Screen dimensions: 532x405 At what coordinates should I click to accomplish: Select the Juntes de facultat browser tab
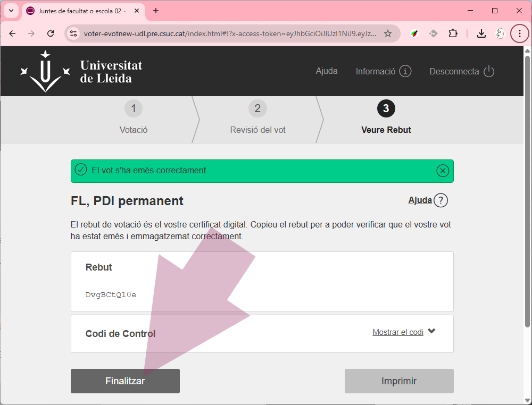(x=80, y=11)
